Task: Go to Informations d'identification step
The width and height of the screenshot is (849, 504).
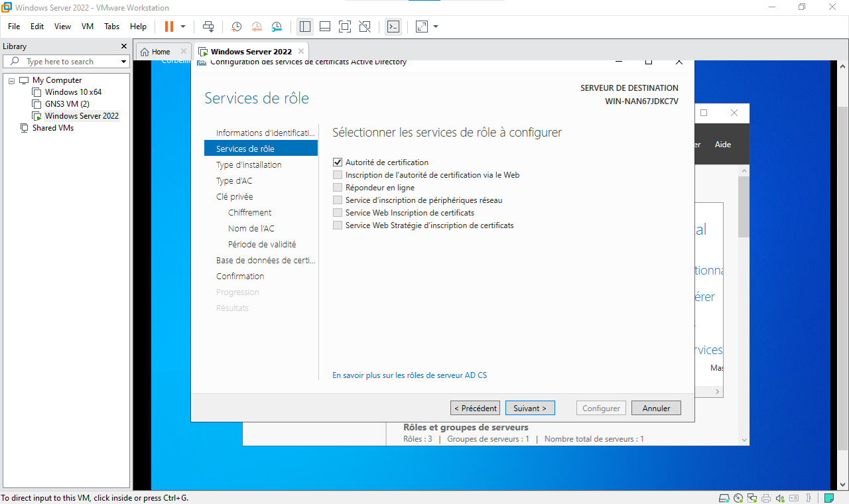Action: coord(265,133)
